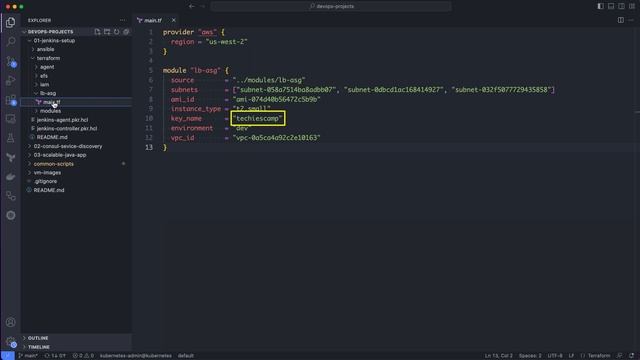
Task: Open the Docker whale view
Action: click(x=11, y=177)
